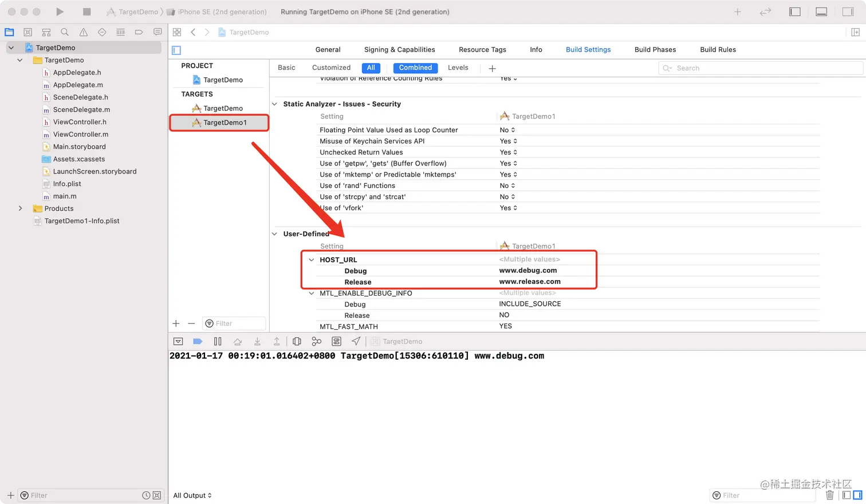The width and height of the screenshot is (866, 504).
Task: Show the source control navigator
Action: [27, 32]
